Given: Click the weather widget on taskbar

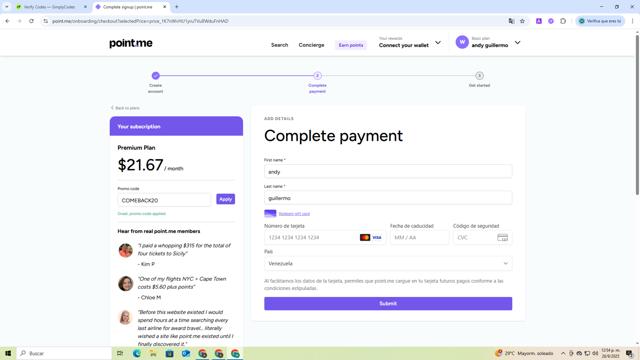Looking at the screenshot, I should click(x=524, y=353).
